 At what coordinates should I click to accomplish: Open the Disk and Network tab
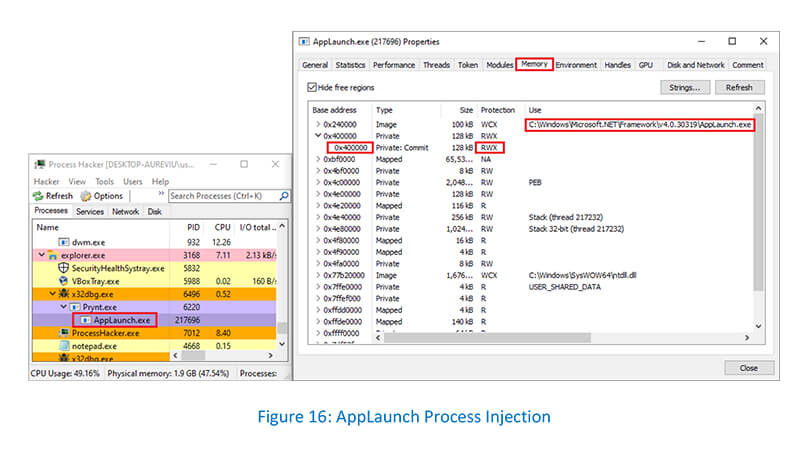[695, 65]
